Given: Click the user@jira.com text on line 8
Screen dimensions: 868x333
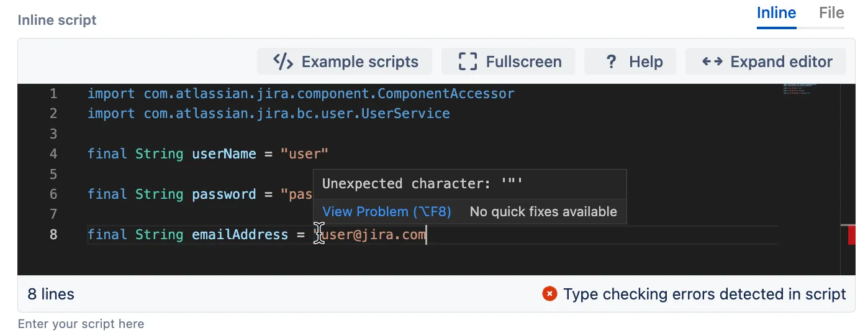Looking at the screenshot, I should pos(374,235).
